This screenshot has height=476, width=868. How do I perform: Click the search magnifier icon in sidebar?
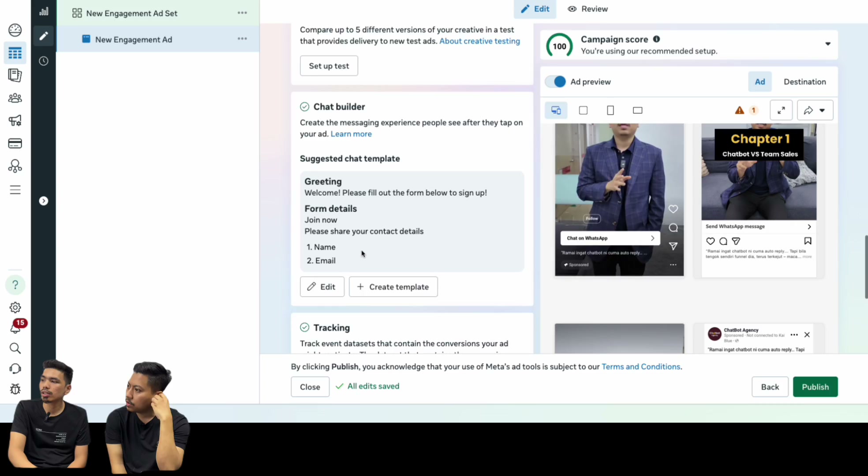pos(15,348)
